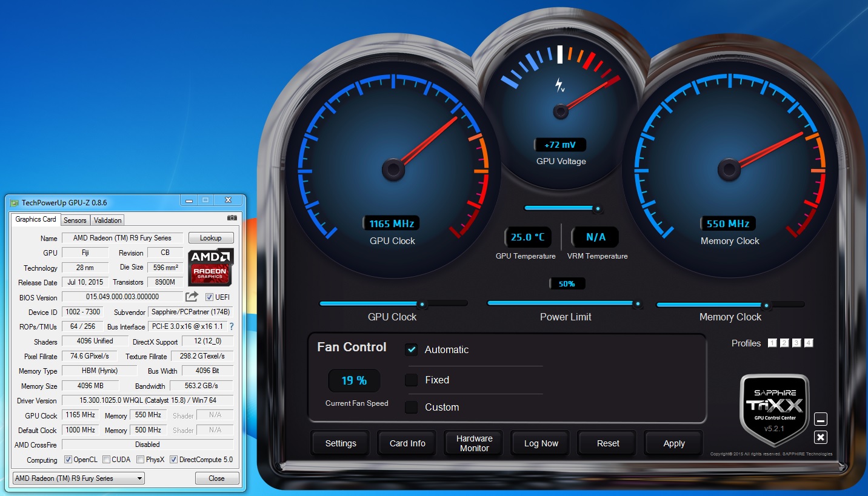868x496 pixels.
Task: Open the Card Info panel
Action: pos(407,443)
